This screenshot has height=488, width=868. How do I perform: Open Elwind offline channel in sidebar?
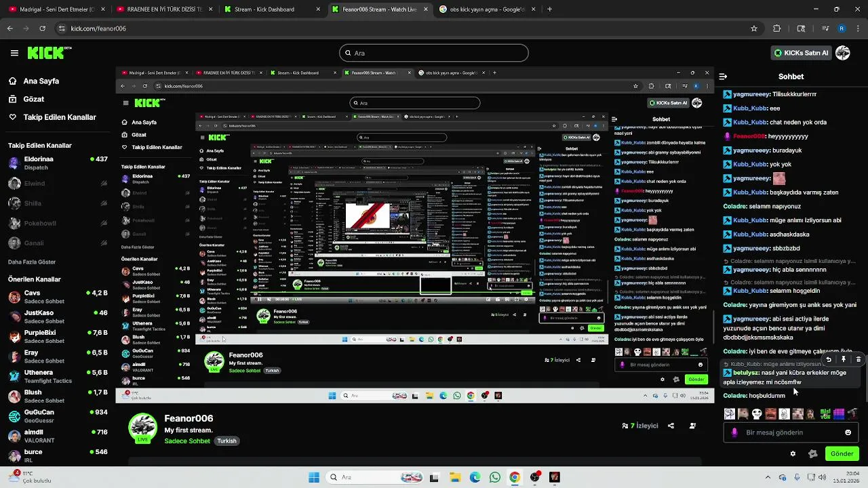pyautogui.click(x=58, y=183)
